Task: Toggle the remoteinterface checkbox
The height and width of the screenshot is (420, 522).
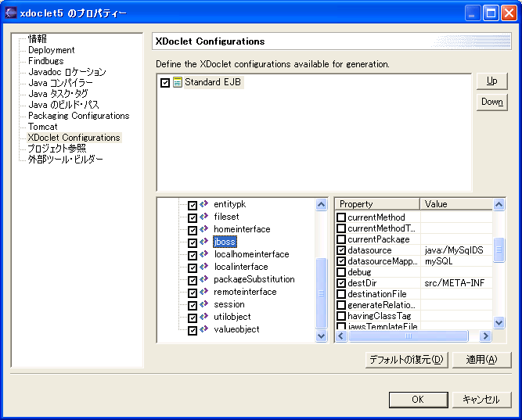Action: [x=193, y=293]
